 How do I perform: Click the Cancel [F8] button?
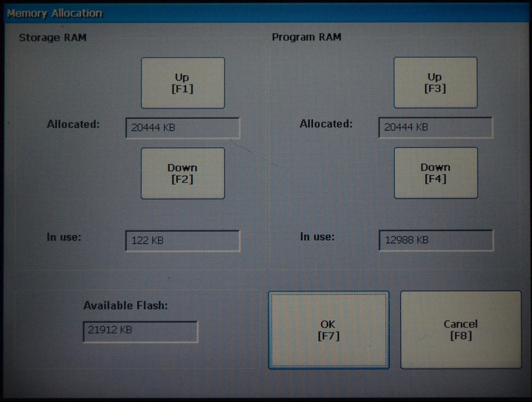click(x=461, y=330)
